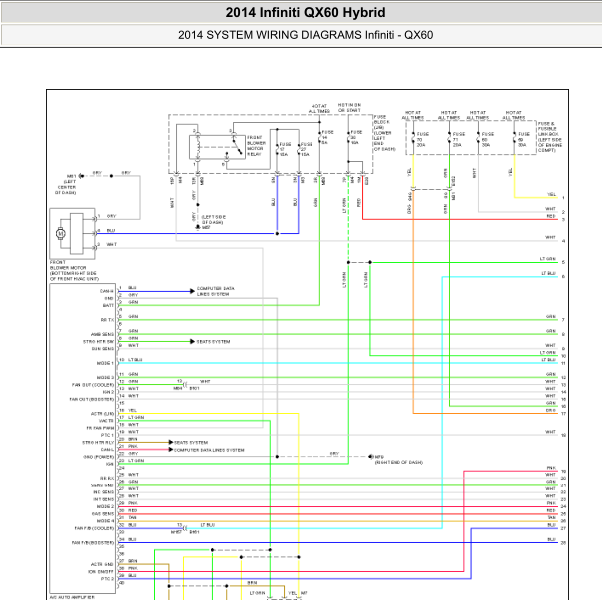Click the 'FUSE 71 20A' label
This screenshot has height=600, width=602.
[x=459, y=139]
